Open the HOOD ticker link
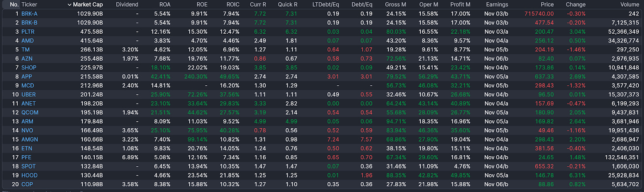 coord(29,175)
